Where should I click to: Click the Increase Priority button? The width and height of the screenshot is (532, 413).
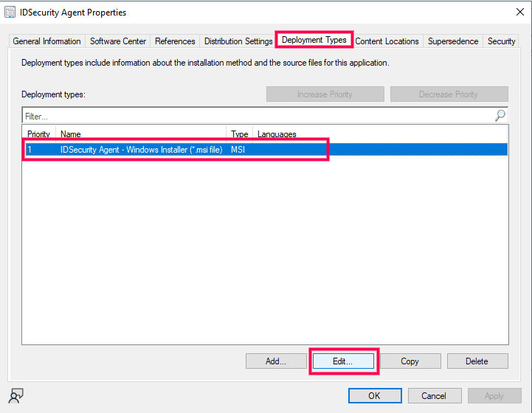pos(325,94)
